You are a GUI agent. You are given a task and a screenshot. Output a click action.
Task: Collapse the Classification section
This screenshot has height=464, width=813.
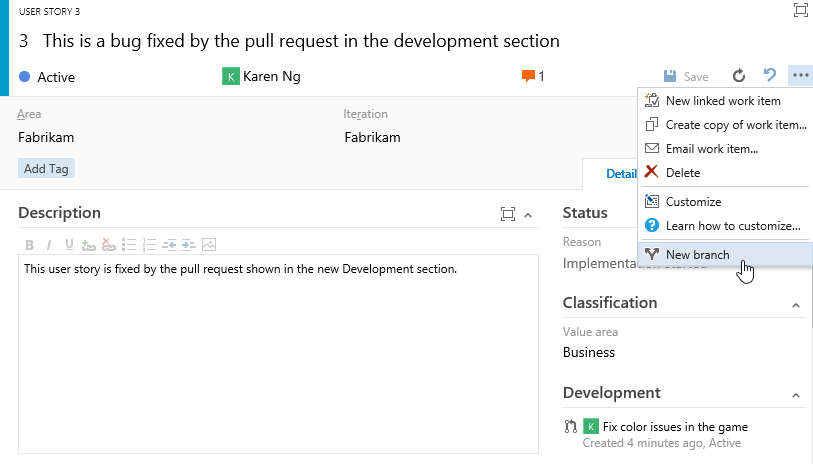(x=796, y=306)
